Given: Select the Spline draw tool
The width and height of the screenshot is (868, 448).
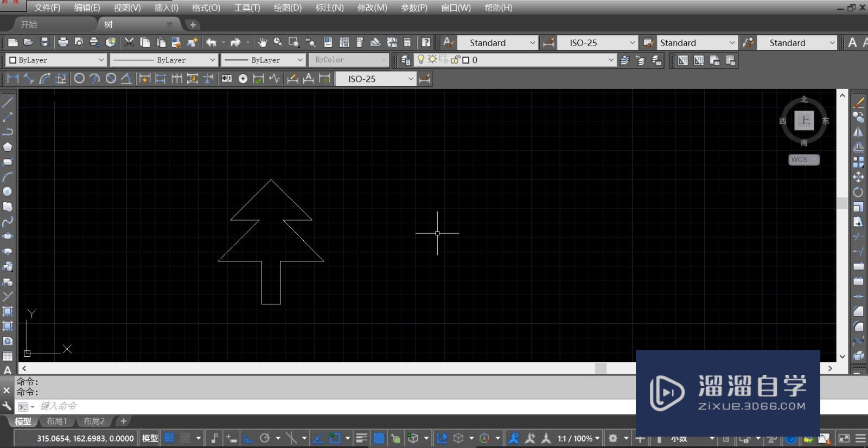Looking at the screenshot, I should [8, 221].
